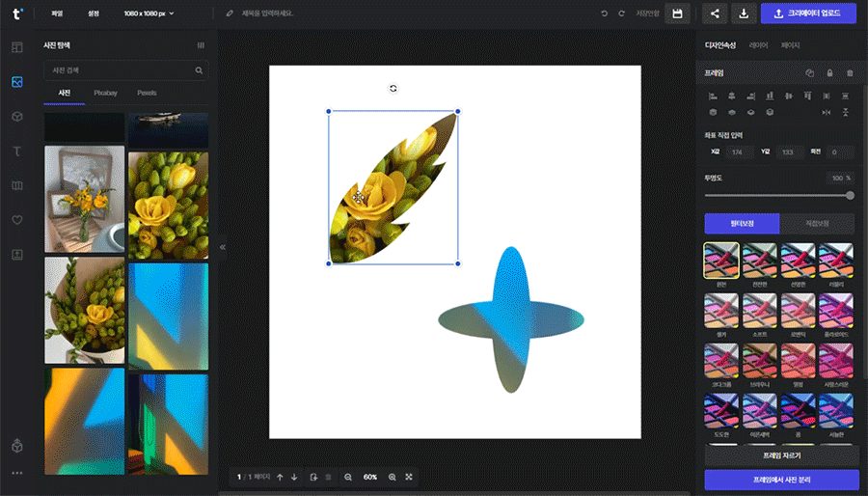Switch to the 레이어 tab

(759, 45)
